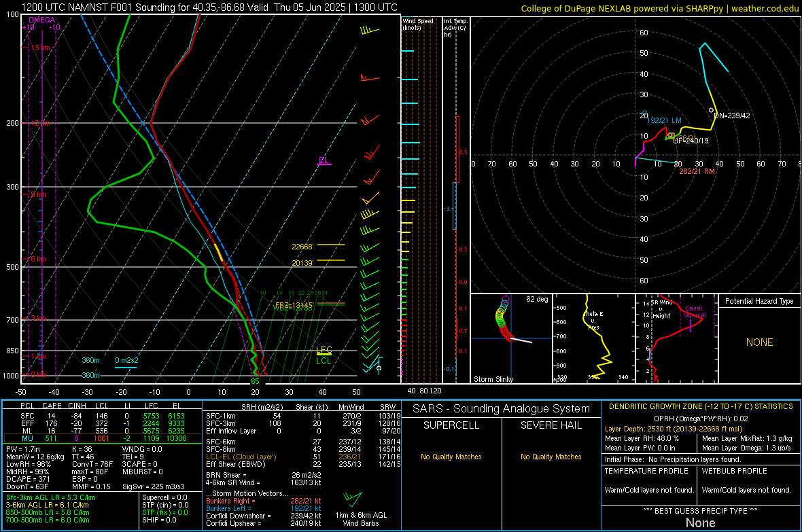Click the CINH column header
The image size is (802, 532).
click(x=77, y=406)
